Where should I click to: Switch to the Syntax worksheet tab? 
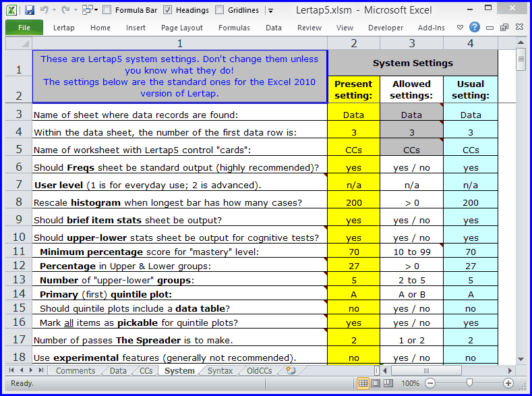point(220,370)
